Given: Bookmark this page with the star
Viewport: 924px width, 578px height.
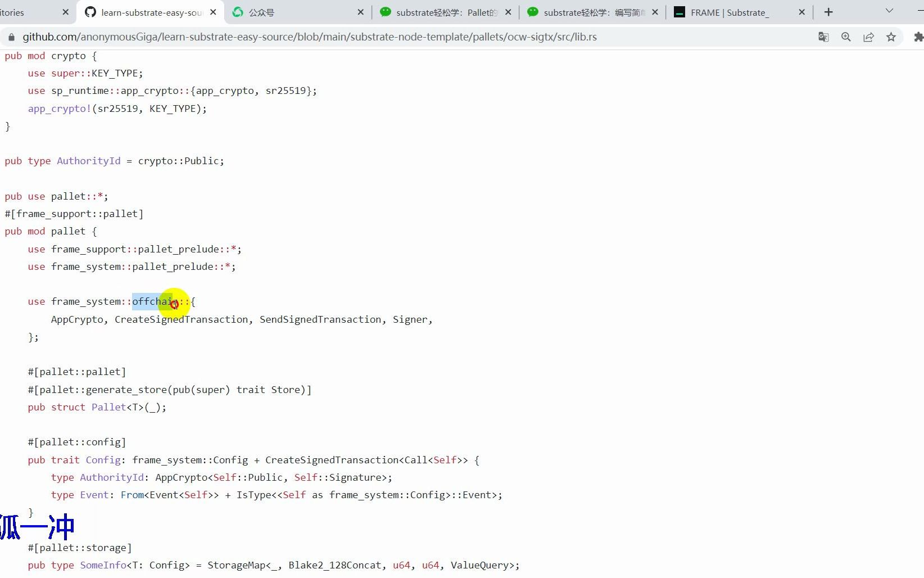Looking at the screenshot, I should (x=891, y=37).
